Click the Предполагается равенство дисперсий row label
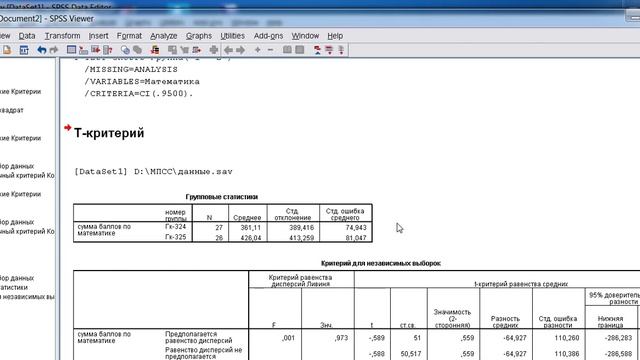This screenshot has width=640, height=360. (199, 337)
